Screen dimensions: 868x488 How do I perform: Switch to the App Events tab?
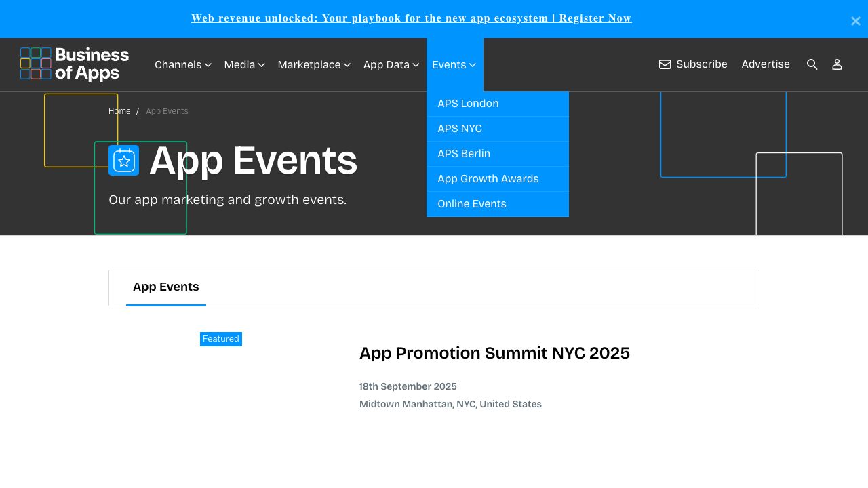[166, 287]
